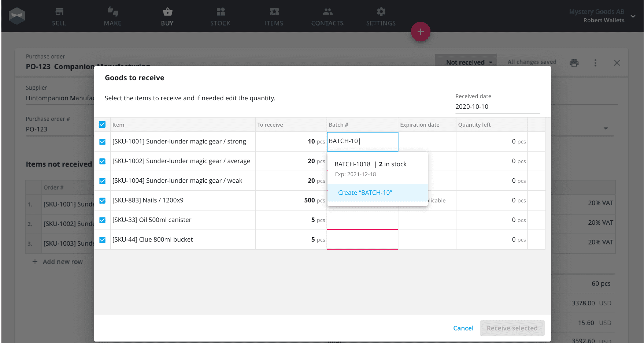Click the red plus quick-add button
Screen dimensions: 644x343
pyautogui.click(x=421, y=31)
